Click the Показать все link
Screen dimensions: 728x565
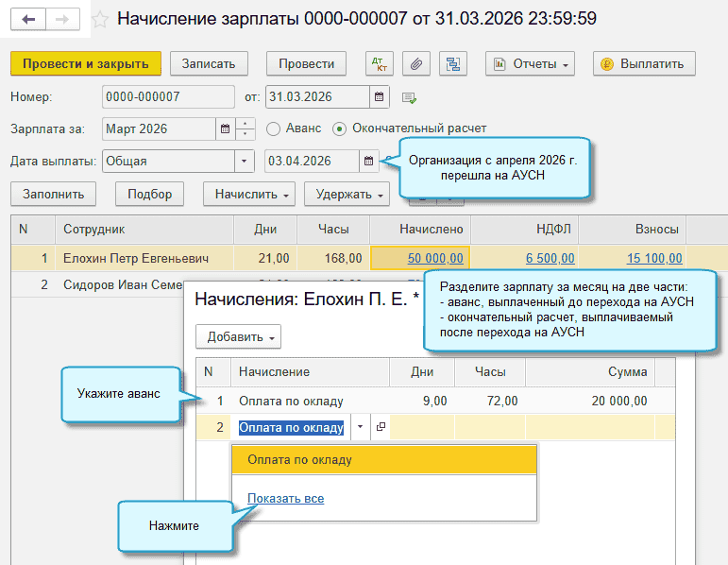click(285, 498)
